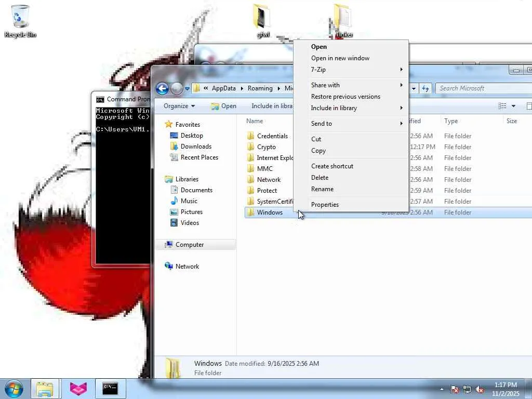Show hidden tray icons arrow
532x399 pixels.
(x=442, y=389)
